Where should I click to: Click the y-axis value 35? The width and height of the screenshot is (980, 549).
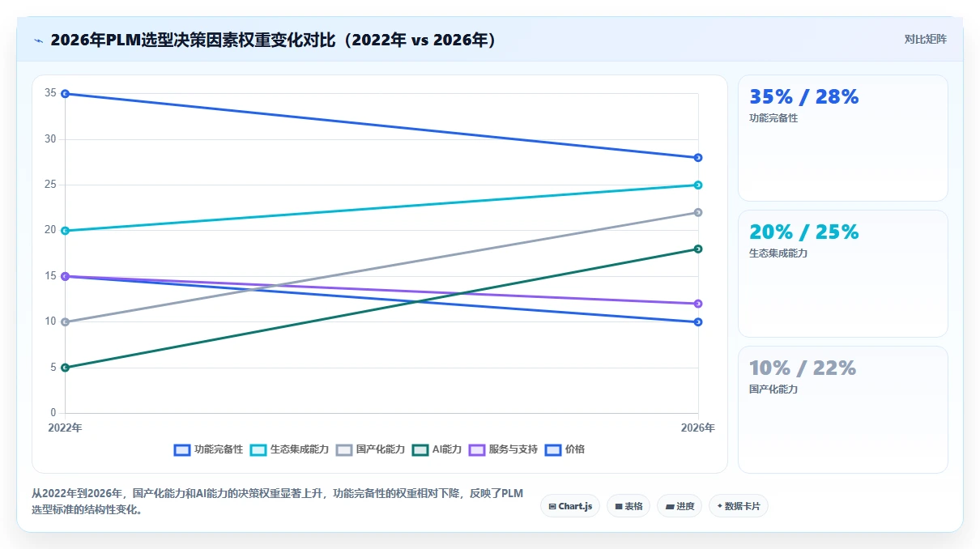coord(50,93)
